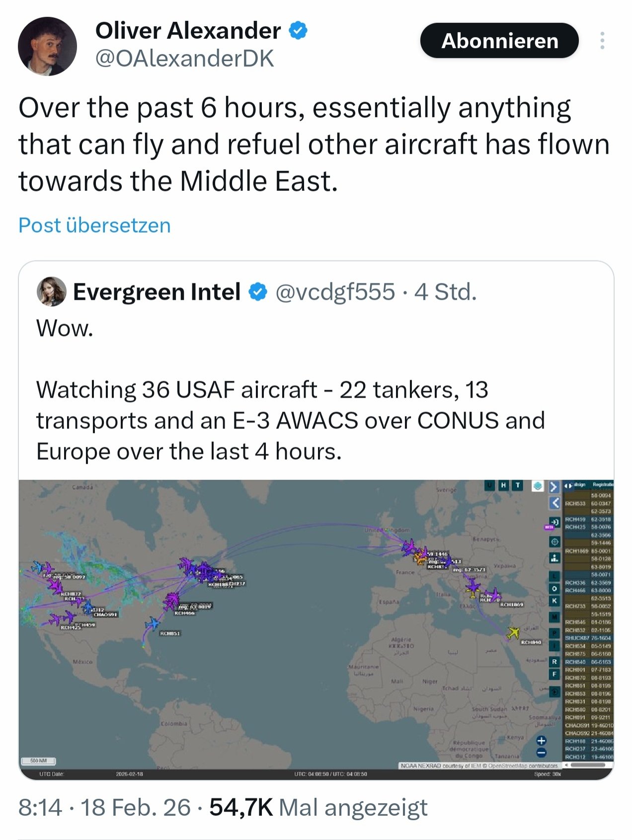Viewport: 632px width, 840px height.
Task: Collapse sidebar with left chevron button
Action: tap(554, 503)
